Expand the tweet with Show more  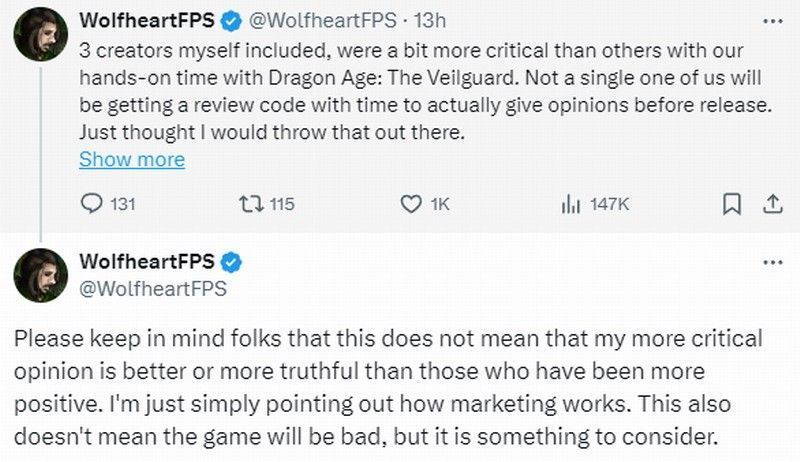click(131, 159)
